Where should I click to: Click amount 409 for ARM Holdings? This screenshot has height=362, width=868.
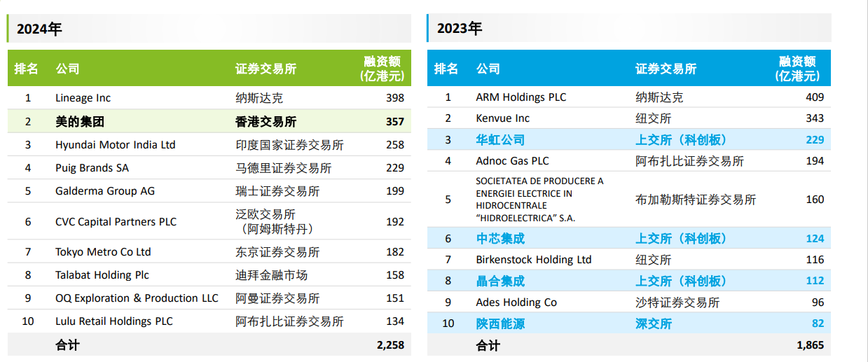click(815, 97)
